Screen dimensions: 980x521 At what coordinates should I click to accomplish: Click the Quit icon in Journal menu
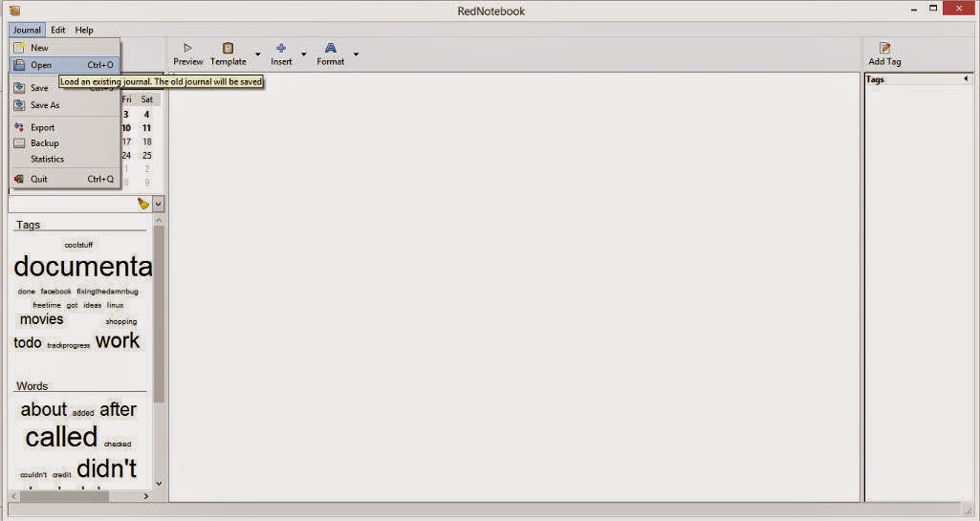(19, 179)
